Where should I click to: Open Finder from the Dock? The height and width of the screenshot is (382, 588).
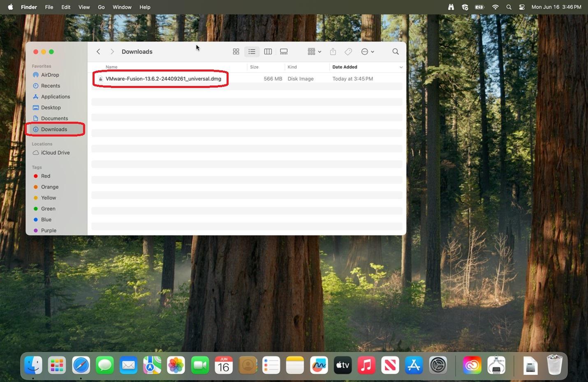pyautogui.click(x=33, y=365)
